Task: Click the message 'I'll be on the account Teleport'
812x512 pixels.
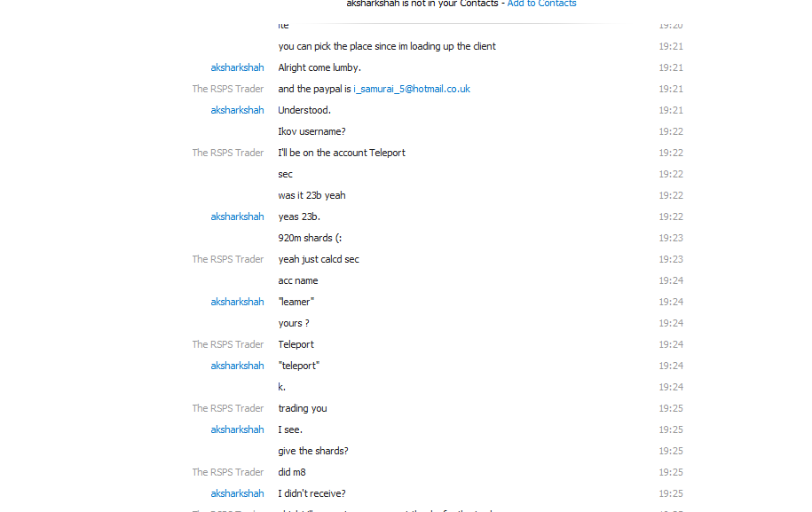Action: (342, 153)
